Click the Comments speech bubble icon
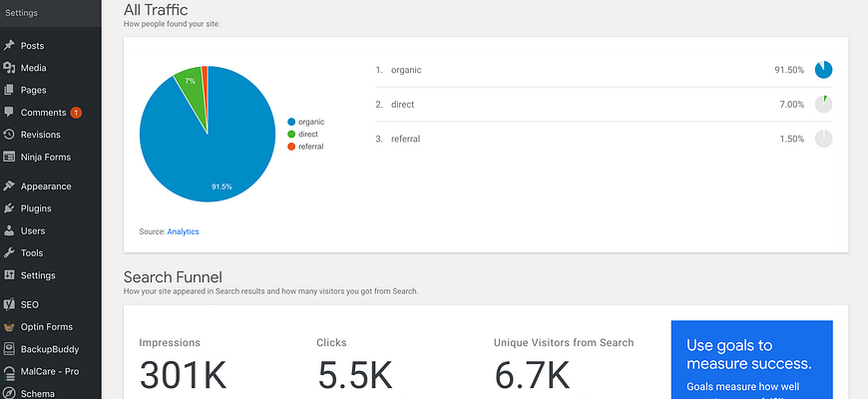 (x=9, y=112)
